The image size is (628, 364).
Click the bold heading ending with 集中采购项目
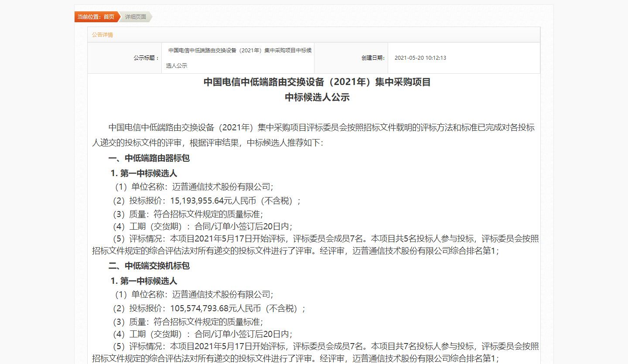[x=317, y=82]
